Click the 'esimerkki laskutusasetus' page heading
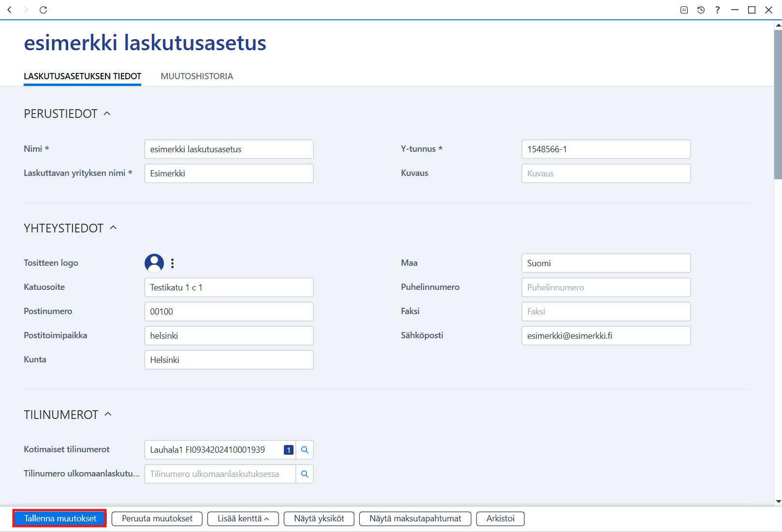 click(x=145, y=43)
